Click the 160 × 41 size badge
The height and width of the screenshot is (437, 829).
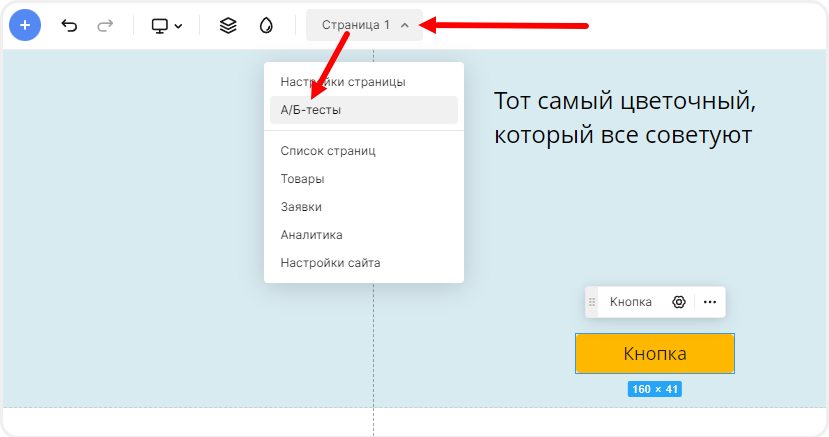655,389
